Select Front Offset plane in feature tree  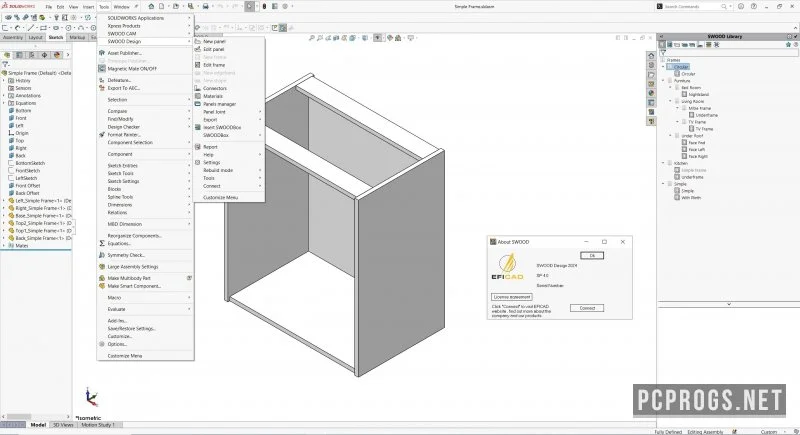point(27,186)
